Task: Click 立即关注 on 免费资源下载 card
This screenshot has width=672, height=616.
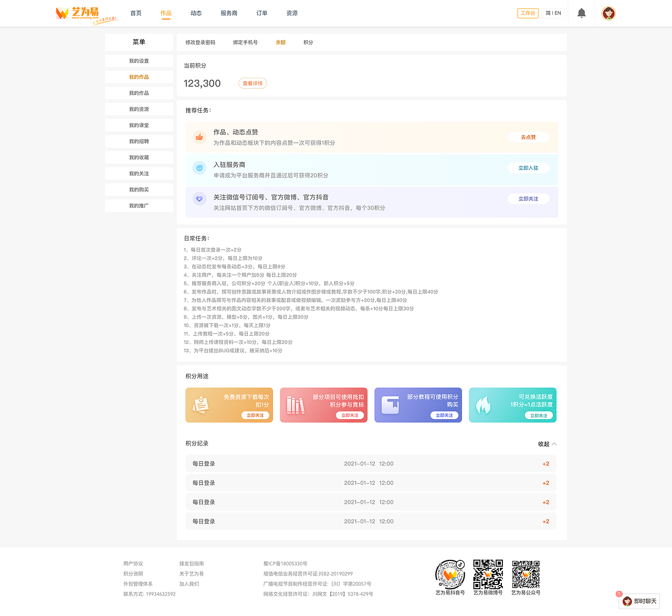Action: [x=255, y=416]
